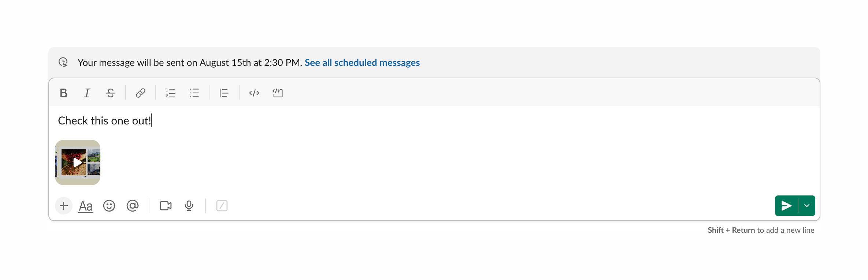Toggle strikethrough formatting

pyautogui.click(x=111, y=93)
